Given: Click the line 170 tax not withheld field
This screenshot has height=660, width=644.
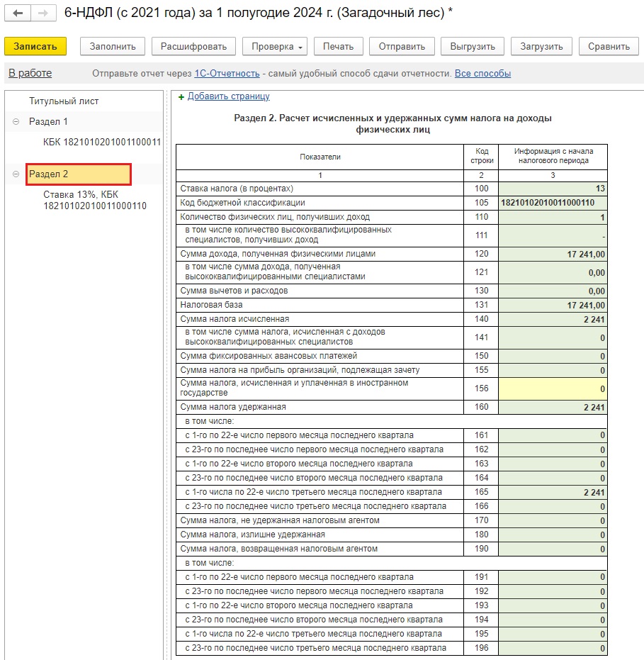Looking at the screenshot, I should pos(553,520).
